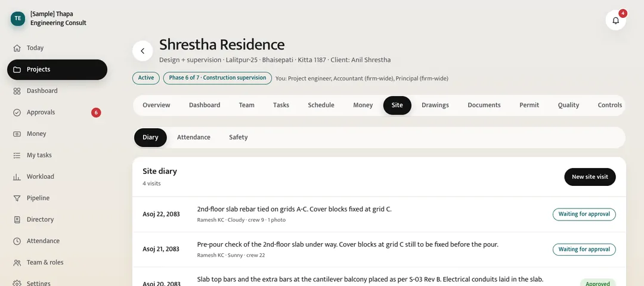Image resolution: width=644 pixels, height=286 pixels.
Task: Click the You: Project engineer roles text
Action: tap(362, 79)
